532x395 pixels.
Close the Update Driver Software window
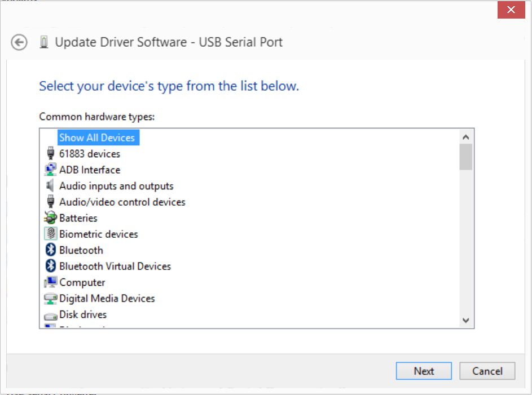511,10
